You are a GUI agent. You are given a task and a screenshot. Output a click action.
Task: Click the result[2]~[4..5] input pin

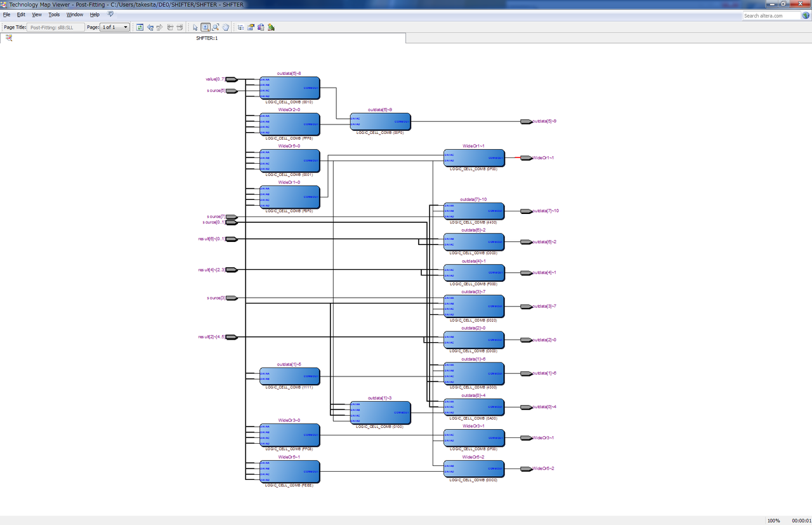pyautogui.click(x=232, y=337)
